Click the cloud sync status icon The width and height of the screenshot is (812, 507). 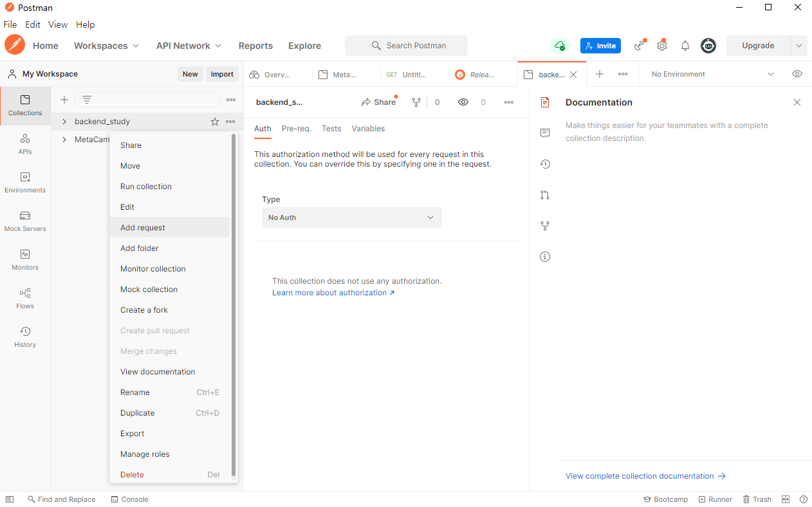[560, 46]
